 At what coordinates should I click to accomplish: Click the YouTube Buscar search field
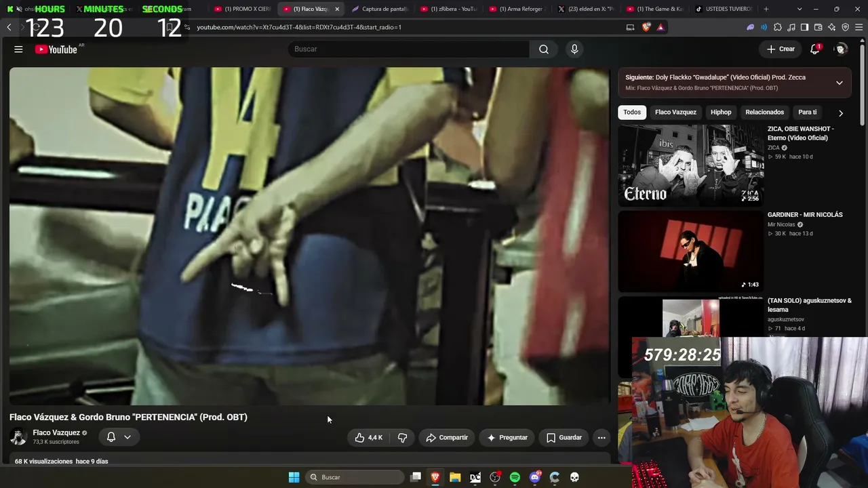pos(410,49)
